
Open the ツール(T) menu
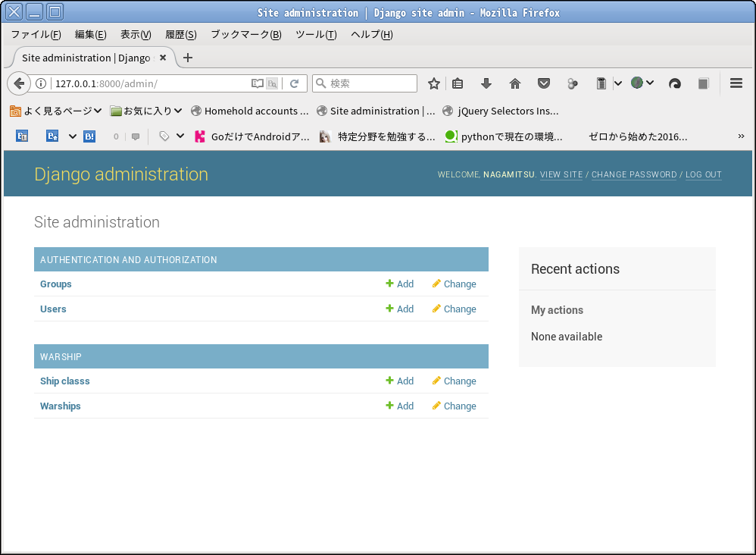(316, 34)
